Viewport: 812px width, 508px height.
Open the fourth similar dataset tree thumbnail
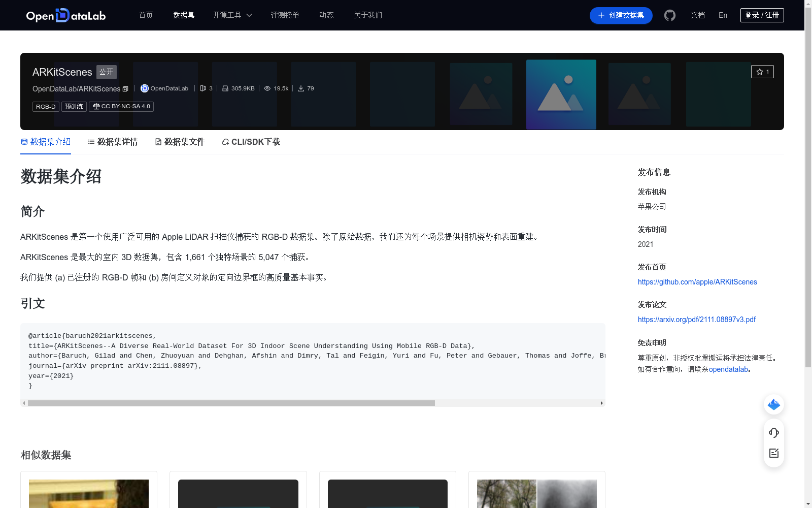coord(537,494)
